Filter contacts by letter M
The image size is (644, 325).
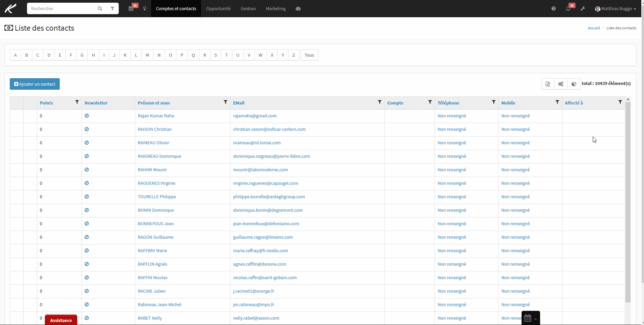(147, 55)
